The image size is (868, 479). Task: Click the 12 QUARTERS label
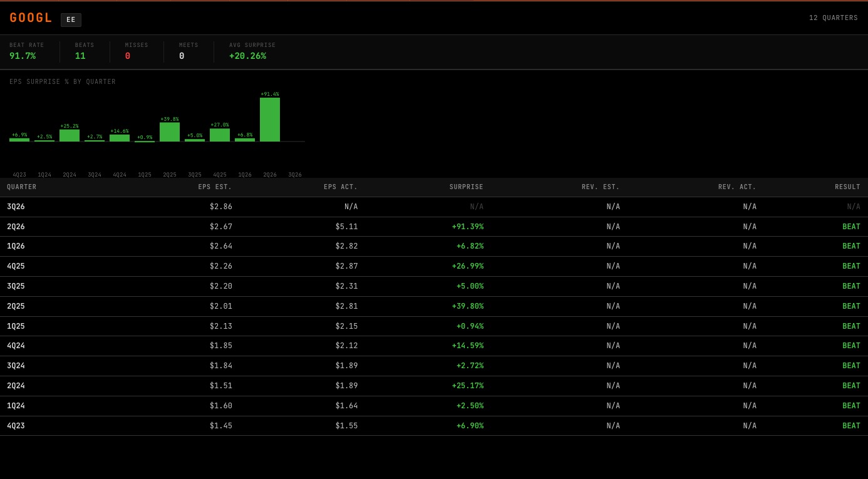(834, 18)
